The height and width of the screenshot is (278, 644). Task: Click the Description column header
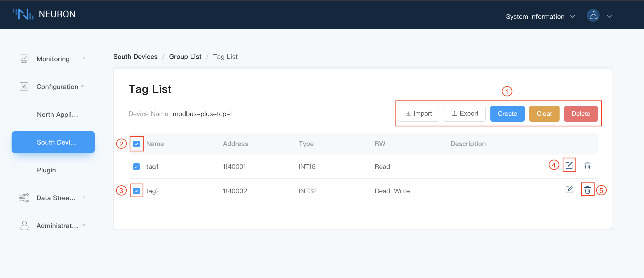pos(468,144)
